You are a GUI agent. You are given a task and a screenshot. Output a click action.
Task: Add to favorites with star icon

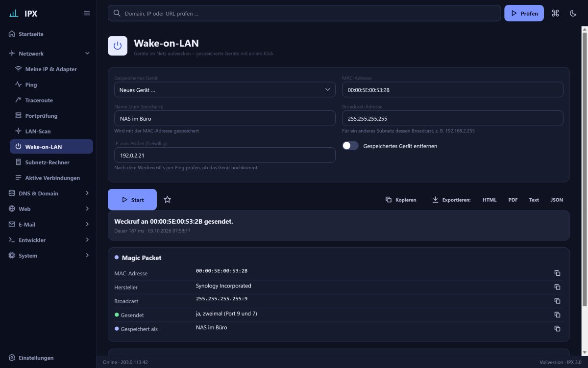pos(168,200)
